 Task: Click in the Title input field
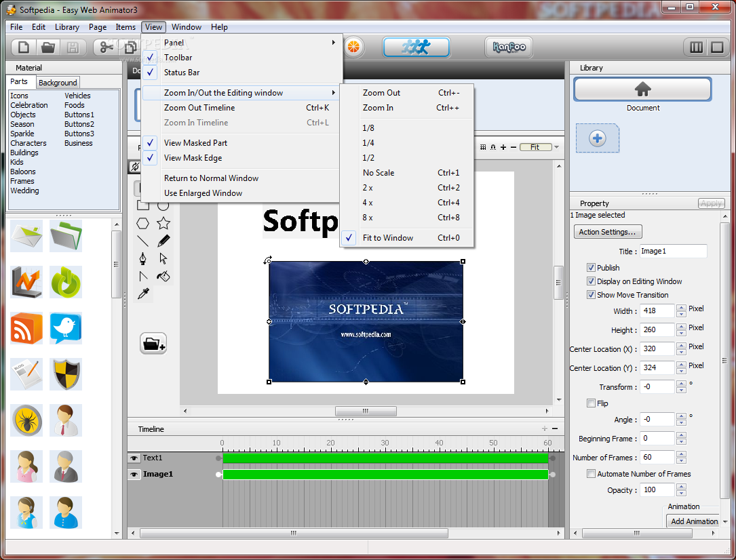click(673, 252)
